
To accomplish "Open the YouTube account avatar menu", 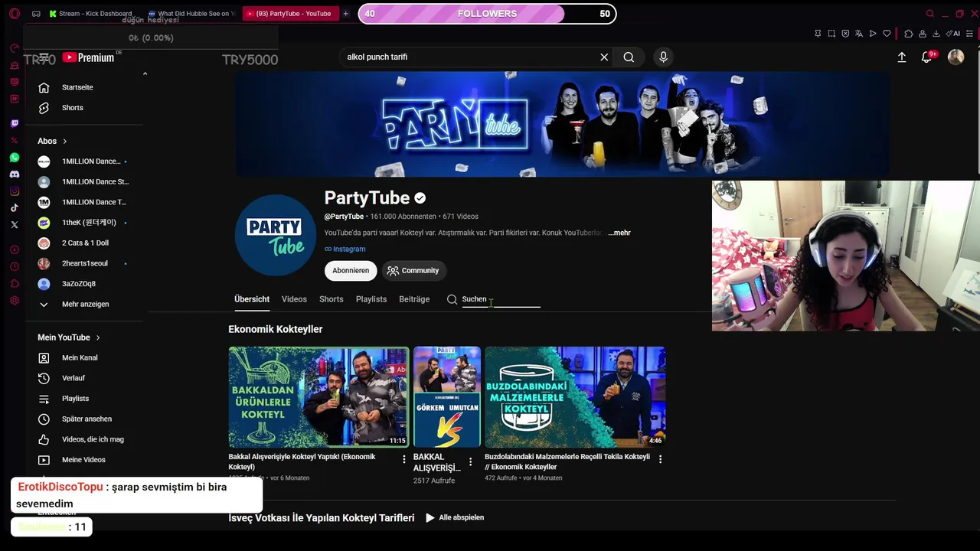I will pos(955,57).
